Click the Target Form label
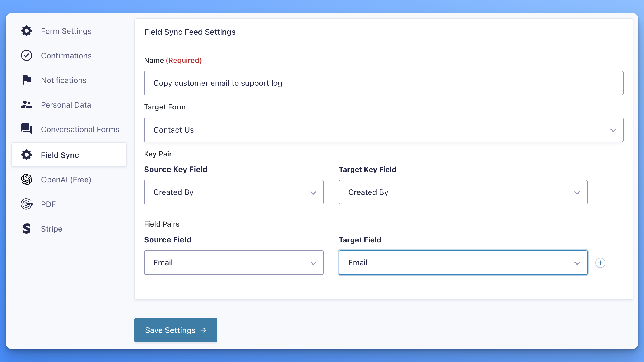Image resolution: width=644 pixels, height=362 pixels. (x=165, y=107)
